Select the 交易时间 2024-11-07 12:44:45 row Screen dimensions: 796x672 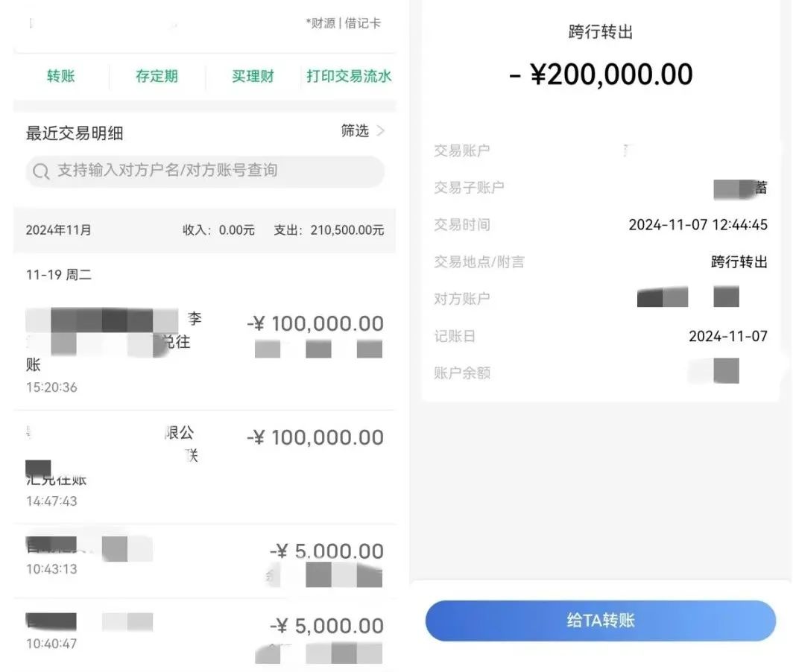601,225
